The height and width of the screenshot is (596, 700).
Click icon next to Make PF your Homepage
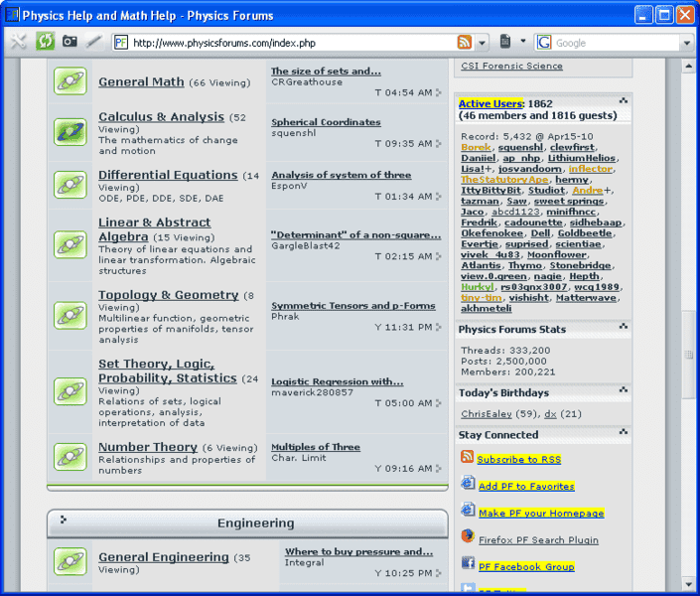coord(468,509)
